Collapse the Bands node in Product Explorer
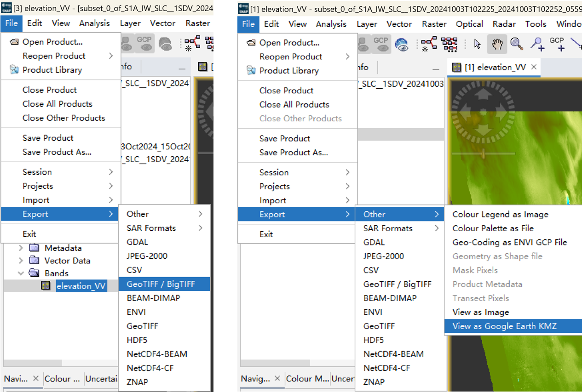Viewport: 582px width, 392px height. click(x=20, y=273)
